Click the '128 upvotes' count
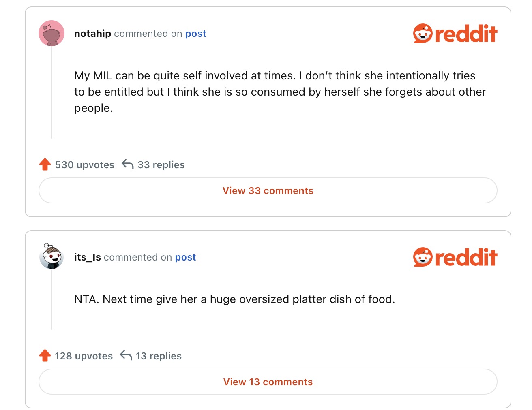This screenshot has width=532, height=410. tap(84, 356)
